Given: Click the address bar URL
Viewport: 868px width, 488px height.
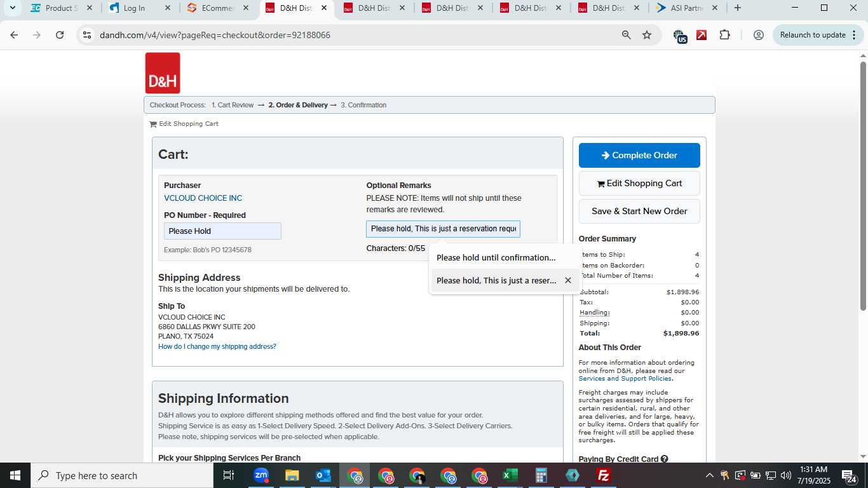Looking at the screenshot, I should coord(215,35).
